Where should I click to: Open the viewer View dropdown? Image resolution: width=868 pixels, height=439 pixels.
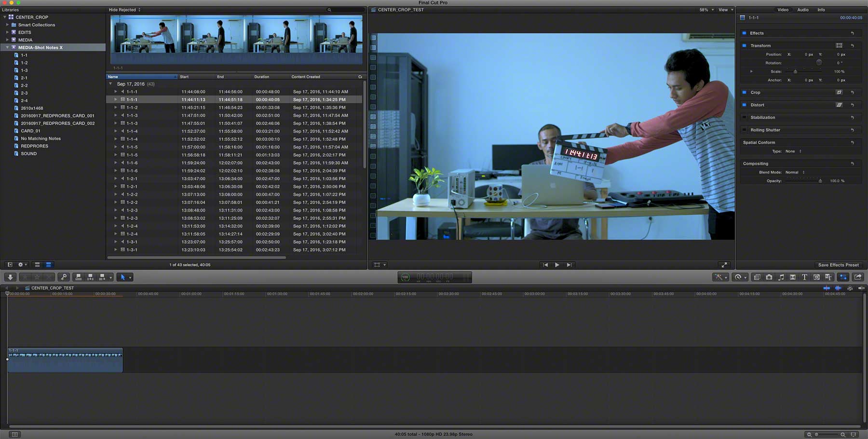tap(726, 10)
